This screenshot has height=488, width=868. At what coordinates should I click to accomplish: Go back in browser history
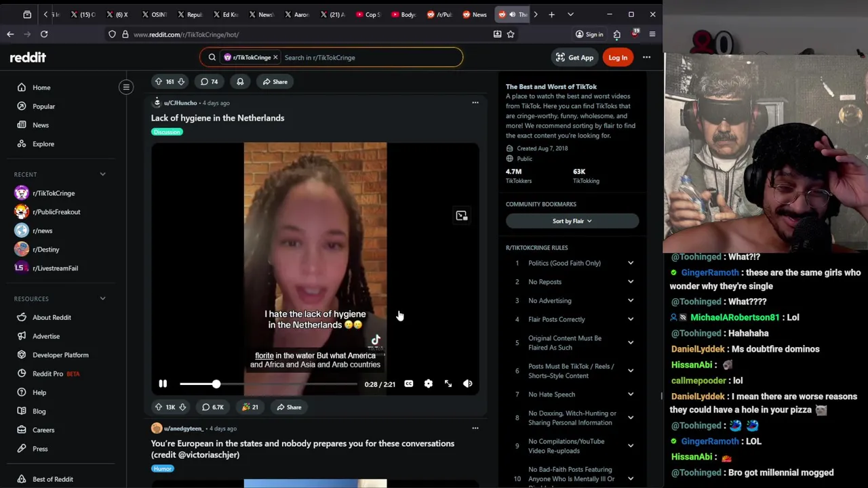[10, 34]
